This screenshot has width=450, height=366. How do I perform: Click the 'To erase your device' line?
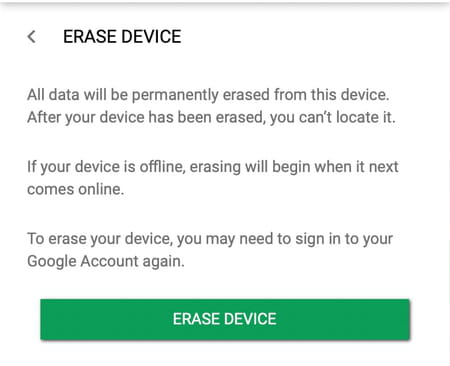tap(210, 239)
